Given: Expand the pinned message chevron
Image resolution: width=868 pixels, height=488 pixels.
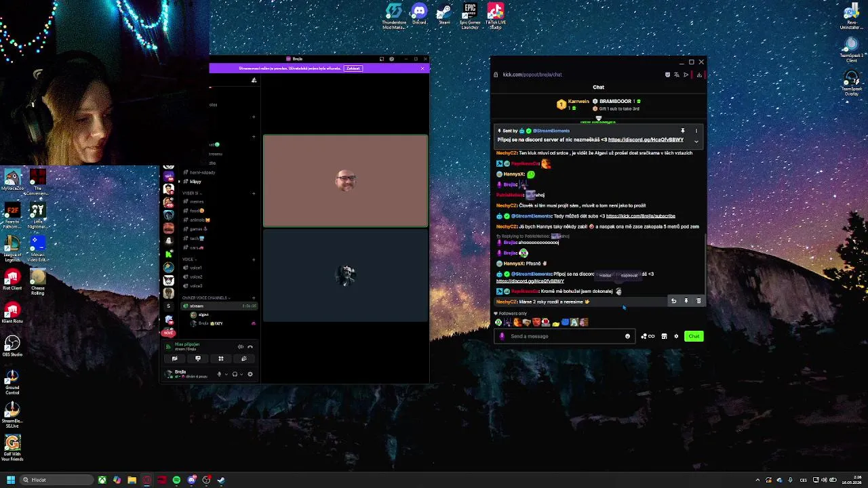Looking at the screenshot, I should coord(696,141).
